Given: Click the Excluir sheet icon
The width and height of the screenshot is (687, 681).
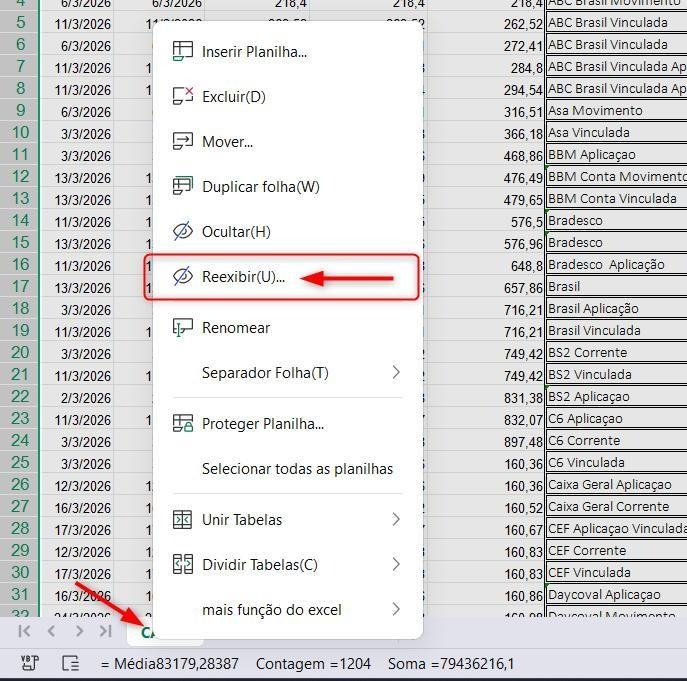Looking at the screenshot, I should 183,96.
